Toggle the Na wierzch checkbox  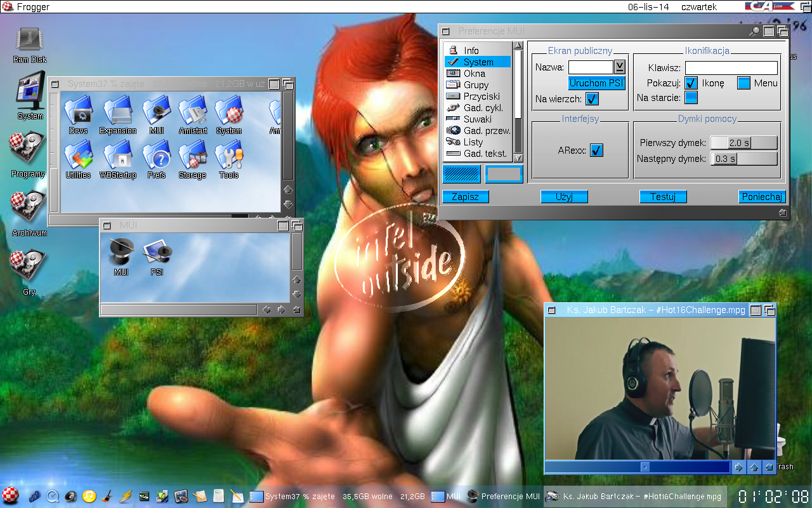pyautogui.click(x=592, y=98)
